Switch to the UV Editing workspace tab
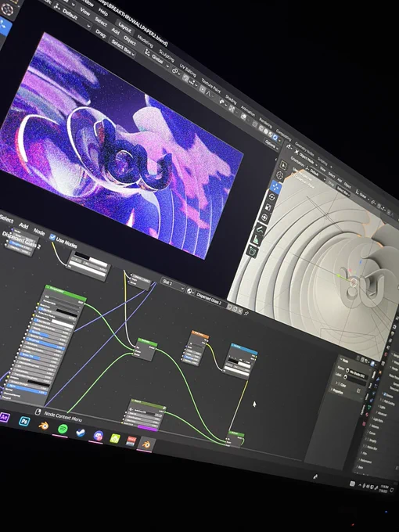Viewport: 399px width, 532px height. click(187, 70)
